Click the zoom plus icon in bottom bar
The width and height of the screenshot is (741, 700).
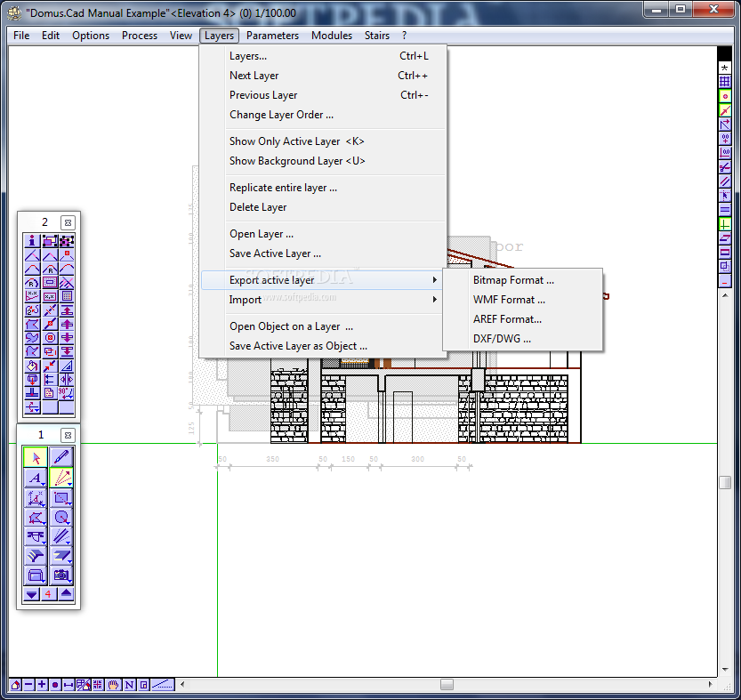(x=42, y=684)
